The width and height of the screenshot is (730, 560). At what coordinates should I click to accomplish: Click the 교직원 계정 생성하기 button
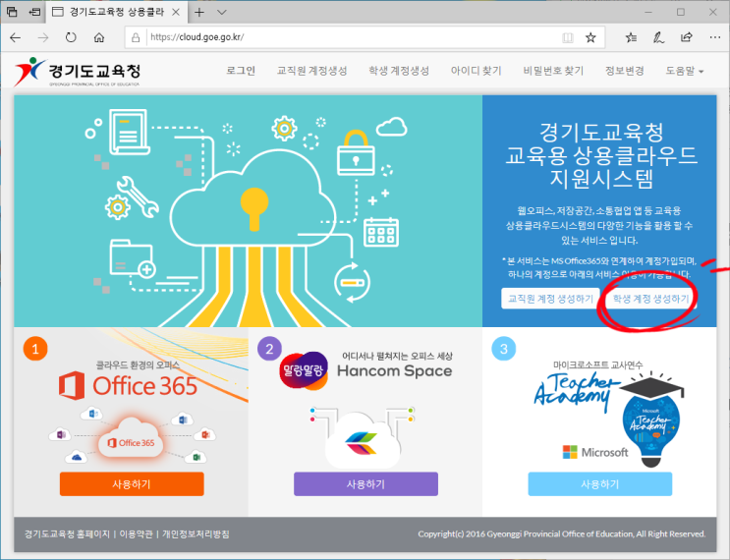[550, 299]
